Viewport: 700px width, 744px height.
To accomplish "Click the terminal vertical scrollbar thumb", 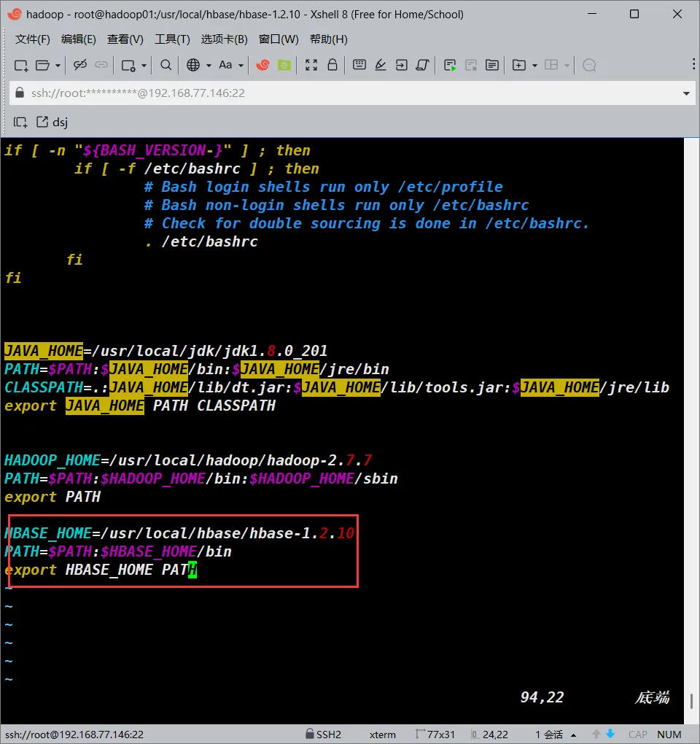I will [691, 701].
